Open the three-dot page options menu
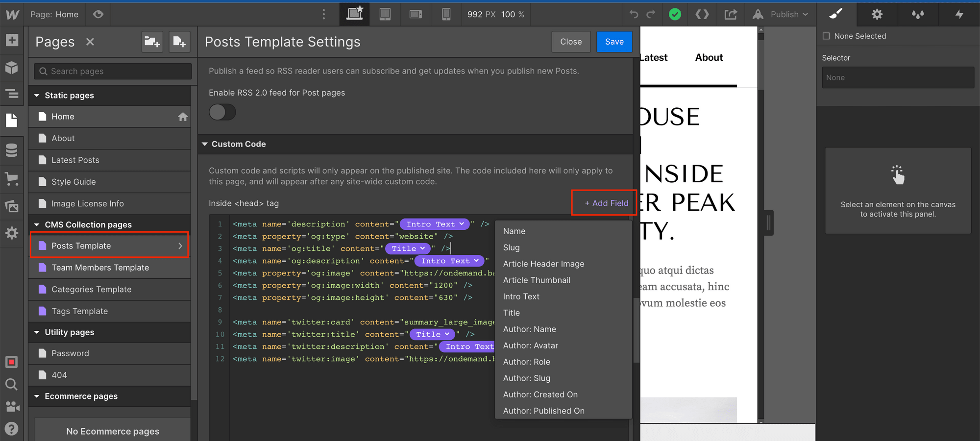Image resolution: width=980 pixels, height=441 pixels. coord(323,14)
